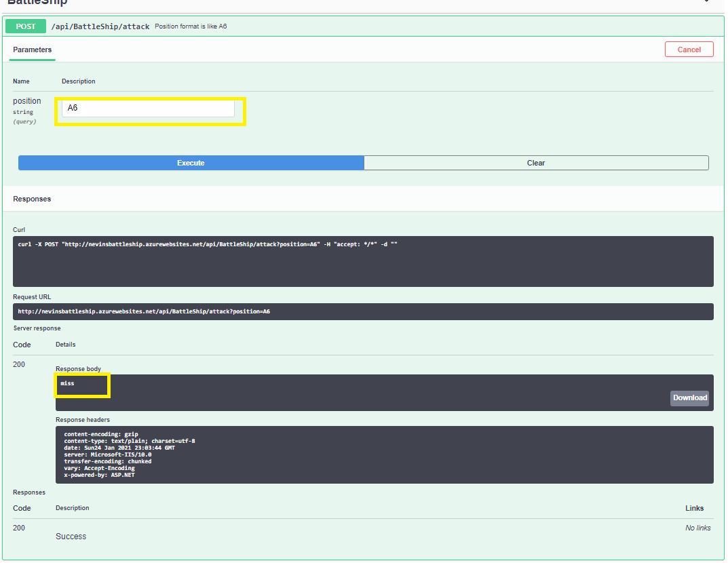Click the miss response body text

pos(66,383)
